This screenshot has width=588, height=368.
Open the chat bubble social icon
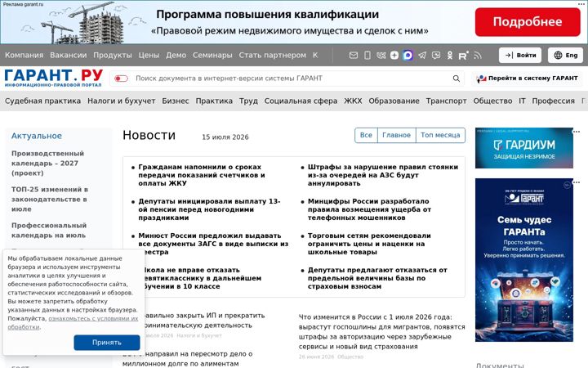436,56
